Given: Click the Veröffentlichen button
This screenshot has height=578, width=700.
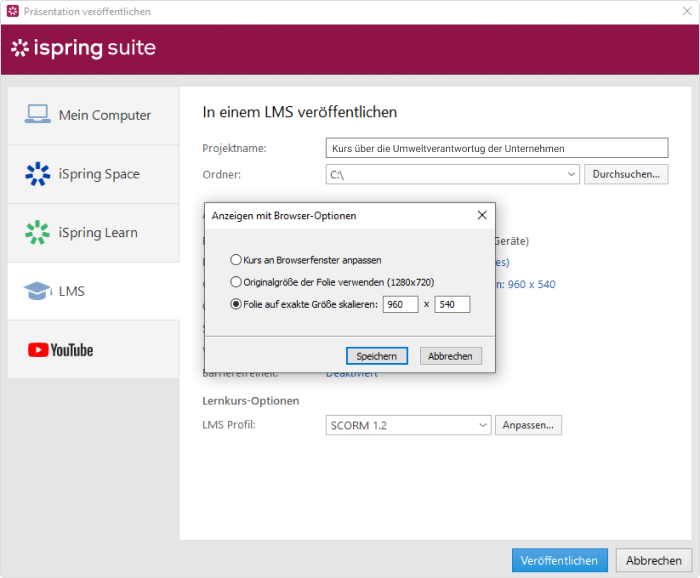Looking at the screenshot, I should 559,561.
